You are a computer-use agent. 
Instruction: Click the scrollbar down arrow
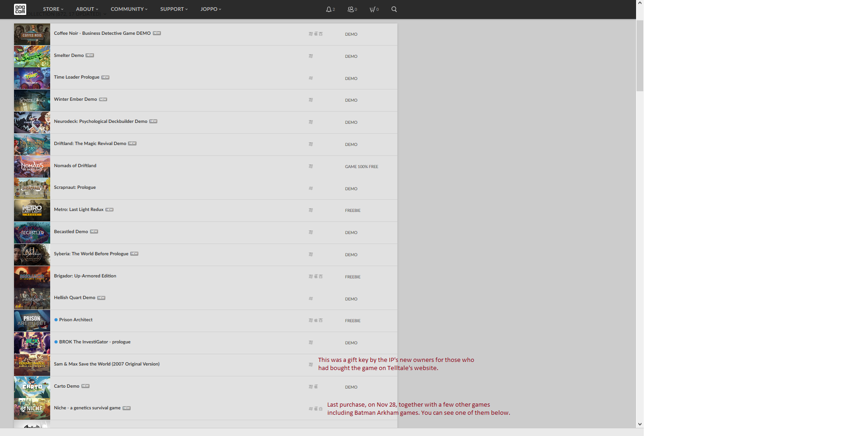click(640, 424)
